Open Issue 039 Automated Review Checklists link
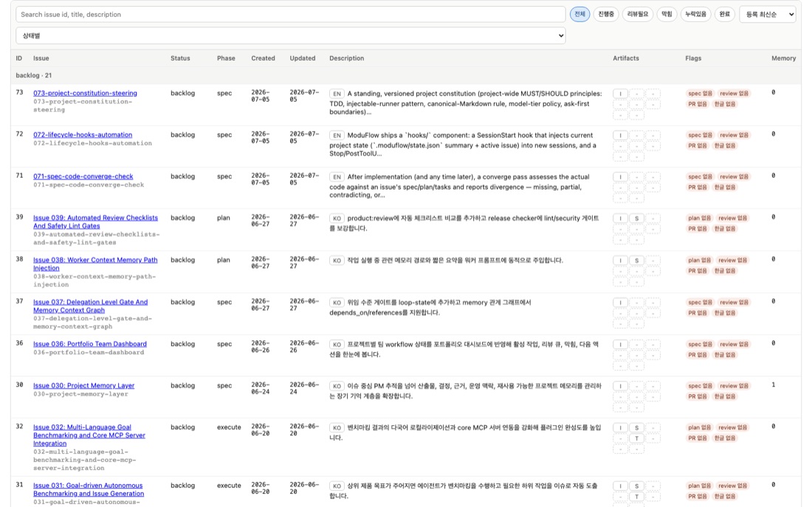Viewport: 812px width, 507px height. click(x=95, y=222)
